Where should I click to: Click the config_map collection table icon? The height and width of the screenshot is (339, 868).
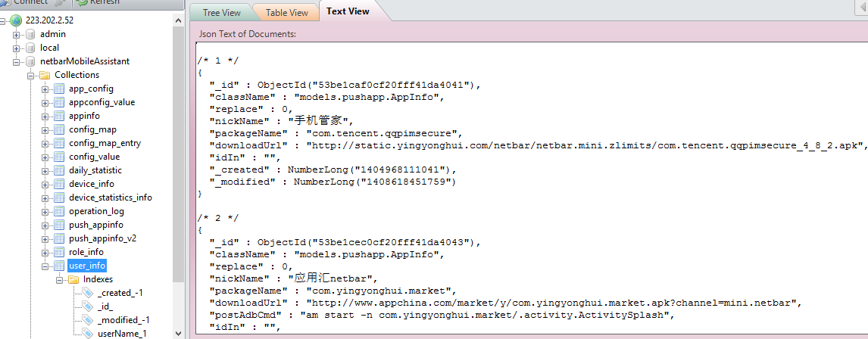click(x=59, y=129)
